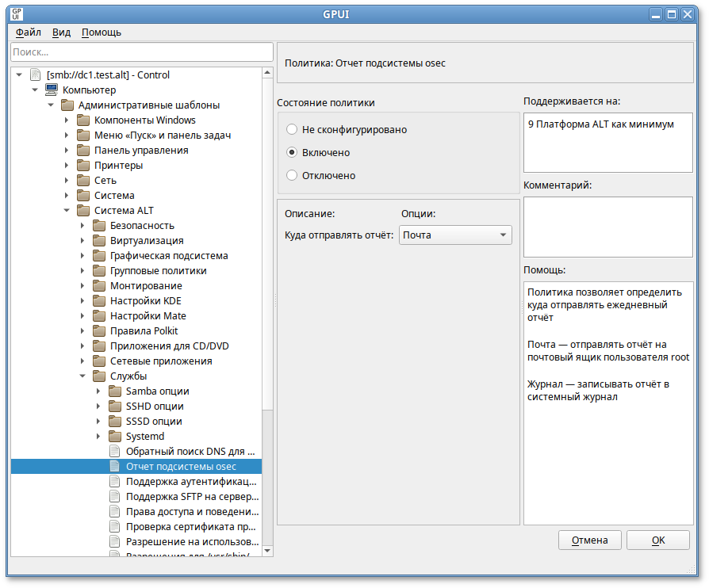Click the document icon for Отчет подсистемы osec
The image size is (709, 588).
115,467
